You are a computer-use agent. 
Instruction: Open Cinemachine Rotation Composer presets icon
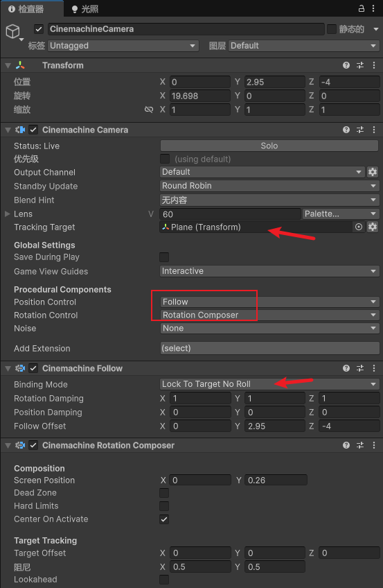(x=360, y=445)
